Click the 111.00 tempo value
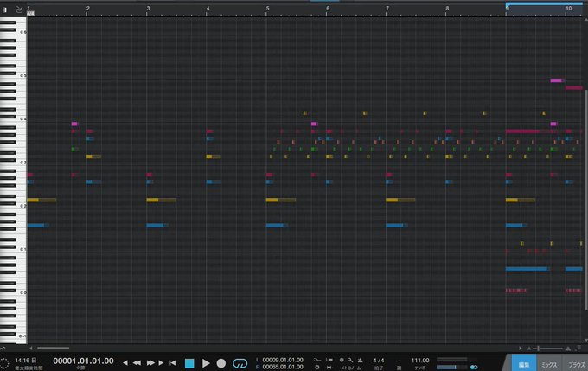588x371 pixels. pyautogui.click(x=420, y=360)
